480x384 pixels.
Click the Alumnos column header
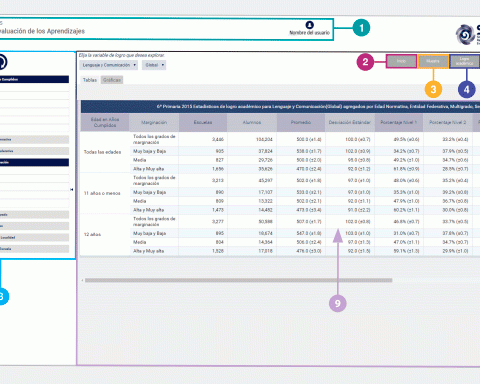coord(252,122)
